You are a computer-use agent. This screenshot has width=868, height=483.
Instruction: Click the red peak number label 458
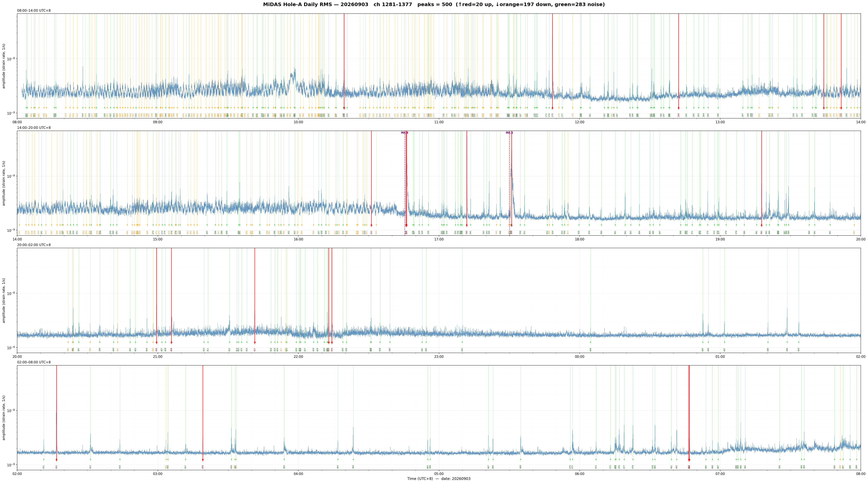203,467
